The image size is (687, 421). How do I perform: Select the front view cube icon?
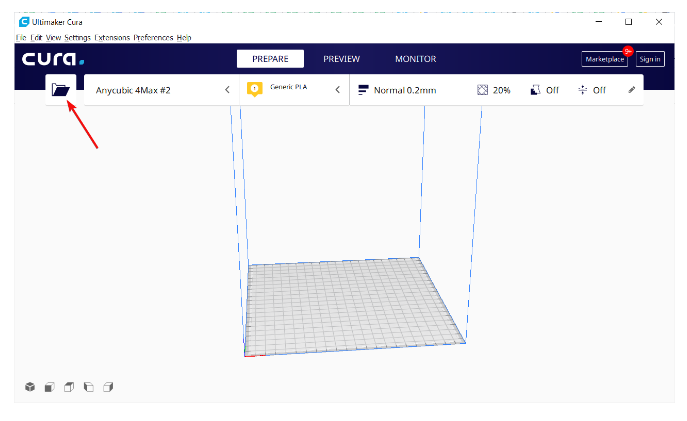click(x=50, y=387)
